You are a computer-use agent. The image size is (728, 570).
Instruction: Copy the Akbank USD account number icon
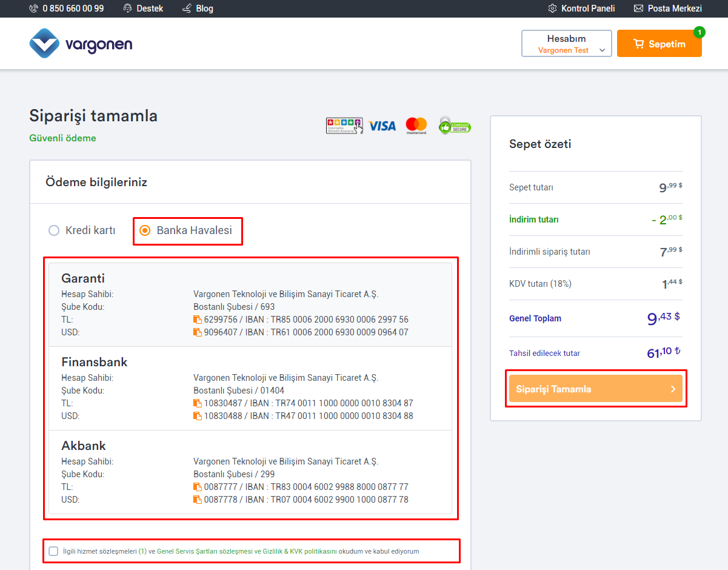click(x=197, y=500)
